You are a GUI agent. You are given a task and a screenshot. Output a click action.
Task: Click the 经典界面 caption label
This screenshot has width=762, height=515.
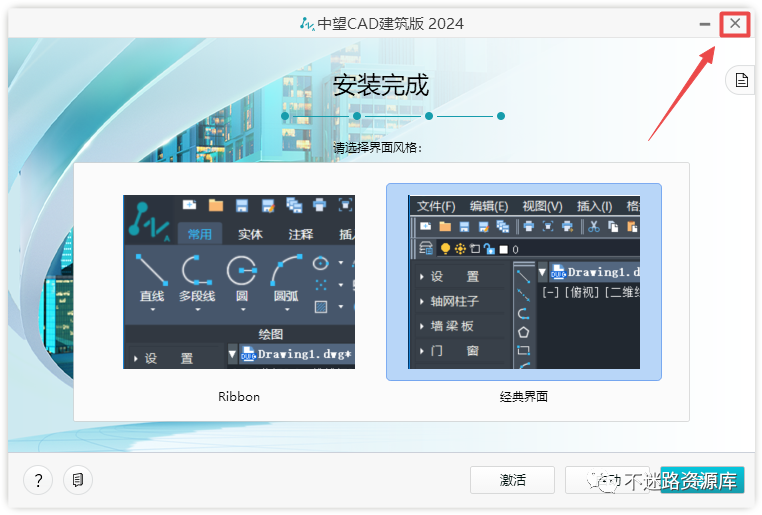(524, 397)
